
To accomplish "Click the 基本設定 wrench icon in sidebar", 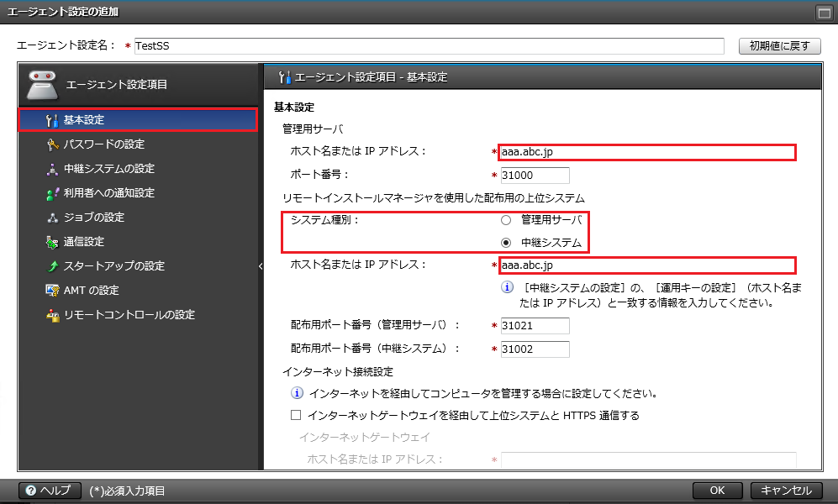I will (51, 121).
